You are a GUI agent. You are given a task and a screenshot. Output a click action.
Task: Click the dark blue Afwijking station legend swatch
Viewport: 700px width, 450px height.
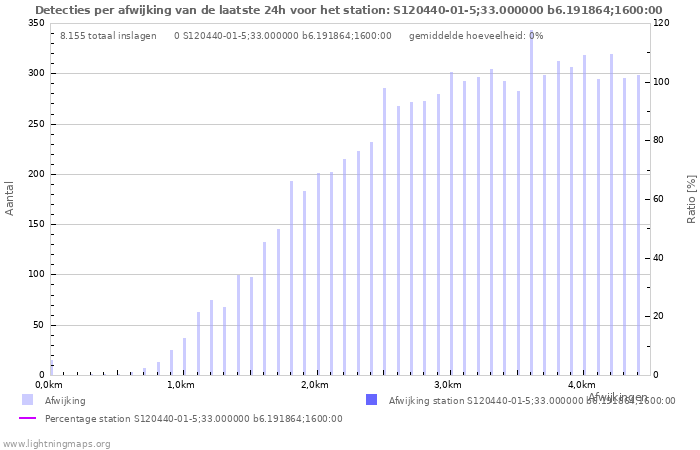click(371, 400)
